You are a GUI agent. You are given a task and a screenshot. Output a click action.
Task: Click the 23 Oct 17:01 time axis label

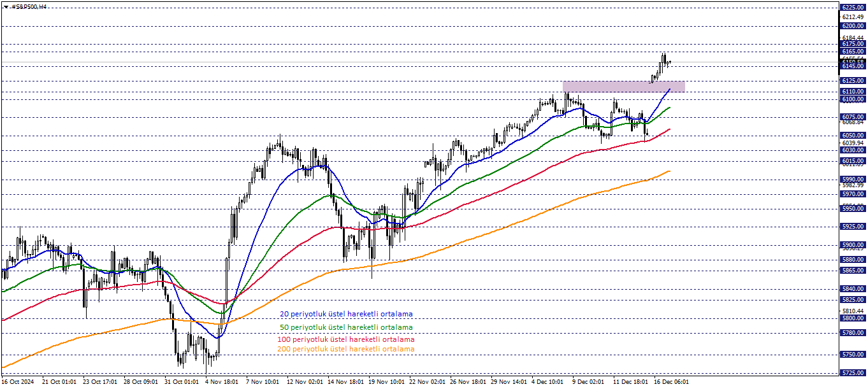(x=100, y=382)
